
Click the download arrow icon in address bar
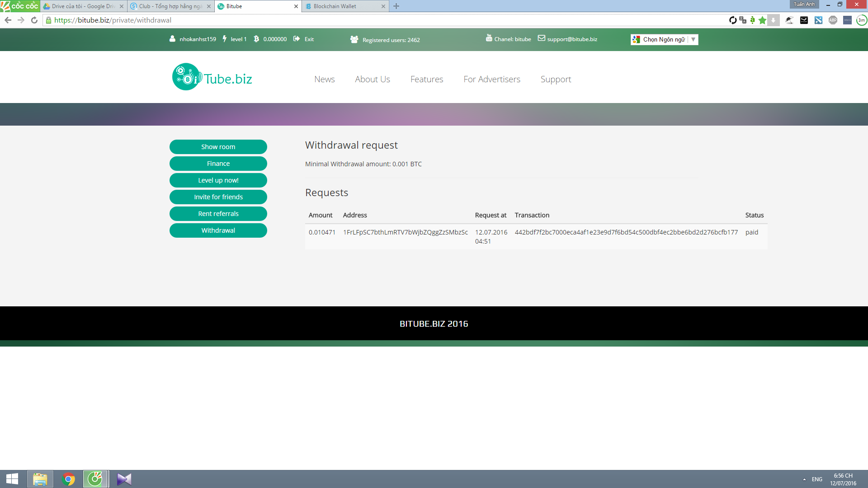coord(774,20)
